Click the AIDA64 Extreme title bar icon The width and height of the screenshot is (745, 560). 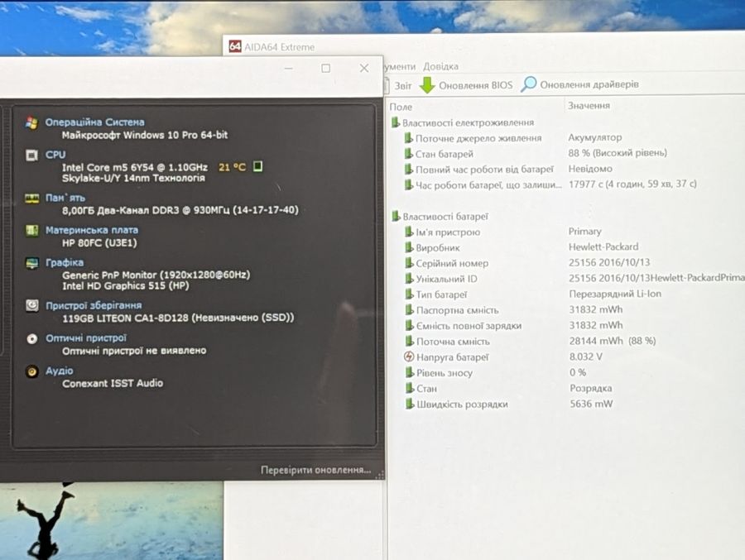(235, 46)
